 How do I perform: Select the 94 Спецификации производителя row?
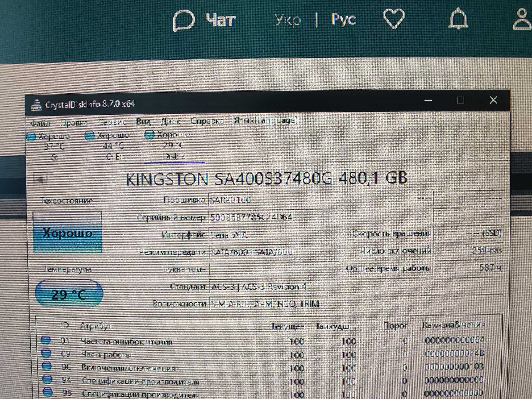tap(263, 380)
